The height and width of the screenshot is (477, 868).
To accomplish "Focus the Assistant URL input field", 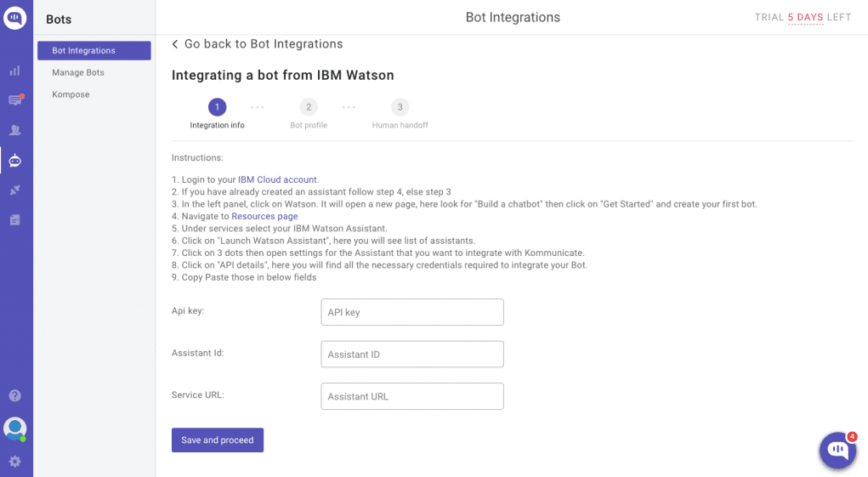I will [412, 396].
